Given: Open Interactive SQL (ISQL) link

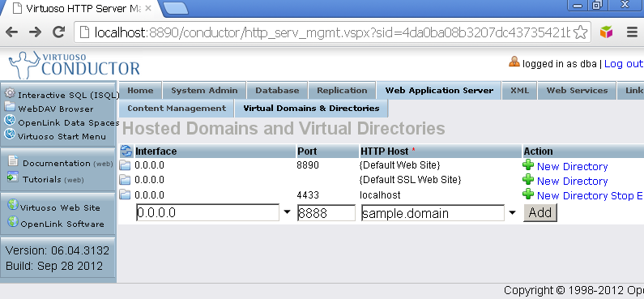Looking at the screenshot, I should (x=69, y=96).
